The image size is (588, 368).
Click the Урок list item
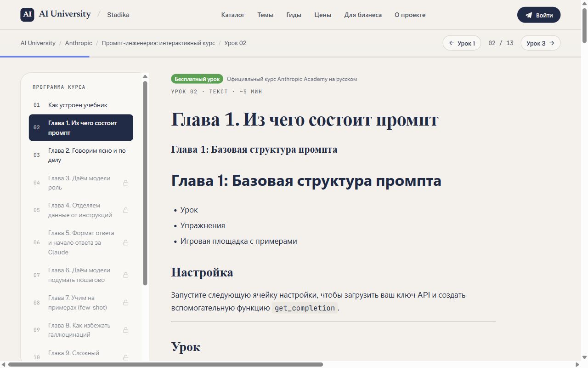coord(189,210)
